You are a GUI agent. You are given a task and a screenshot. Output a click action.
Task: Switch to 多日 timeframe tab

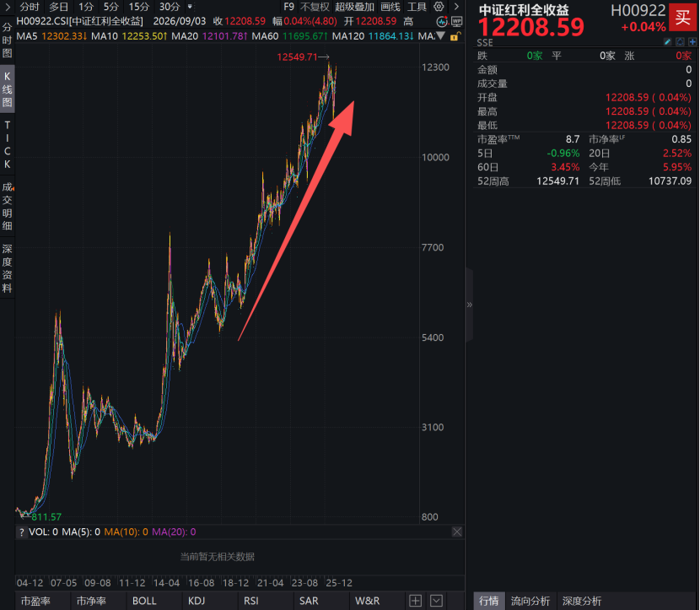(x=58, y=7)
